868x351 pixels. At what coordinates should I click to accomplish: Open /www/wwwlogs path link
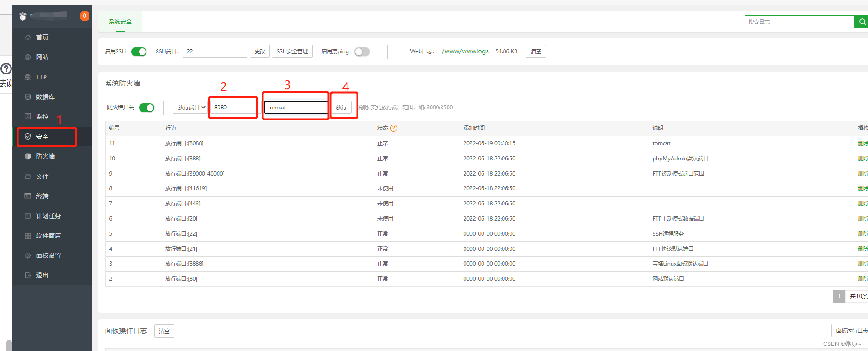465,51
